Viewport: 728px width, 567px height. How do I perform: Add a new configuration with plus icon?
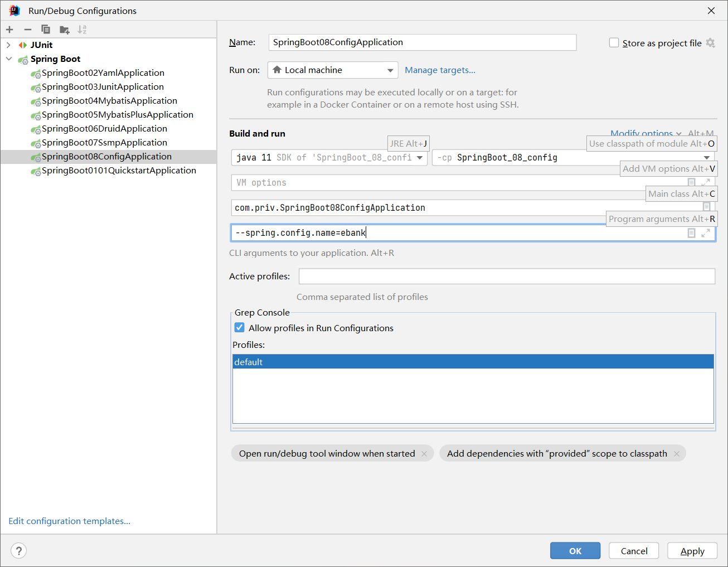(x=9, y=30)
